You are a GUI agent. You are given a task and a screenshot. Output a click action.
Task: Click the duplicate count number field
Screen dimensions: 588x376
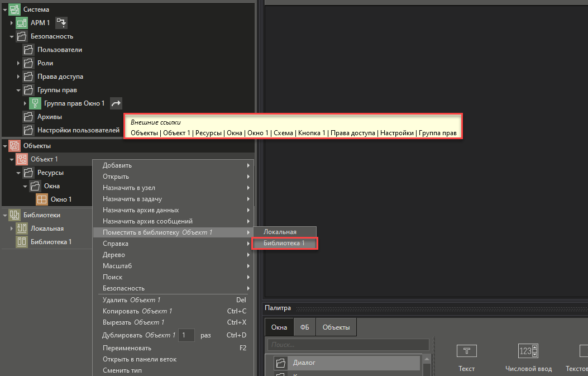click(x=187, y=335)
